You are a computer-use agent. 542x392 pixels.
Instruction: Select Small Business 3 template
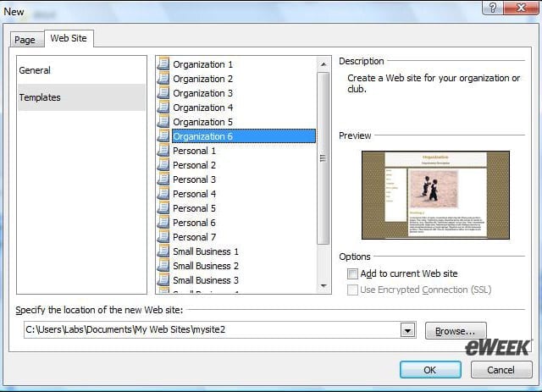coord(206,280)
